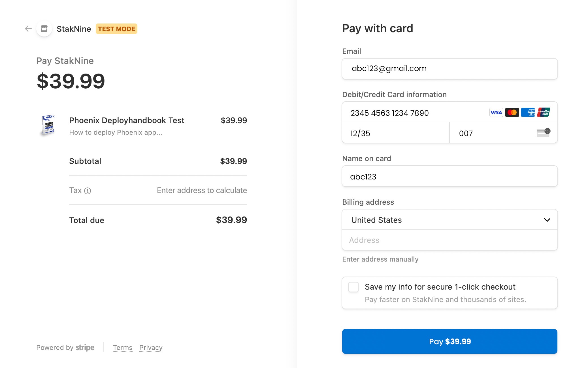Click the American Express icon
Image resolution: width=588 pixels, height=368 pixels.
tap(528, 112)
